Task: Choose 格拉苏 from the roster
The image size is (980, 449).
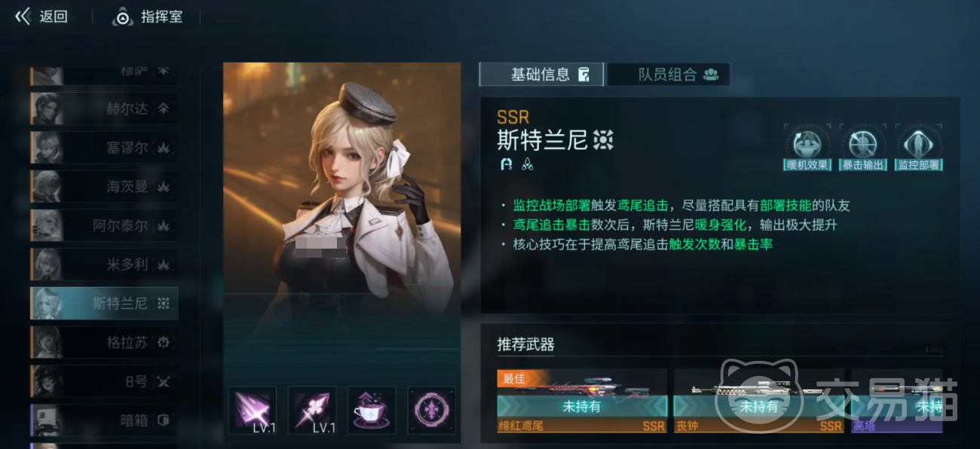Action: 104,343
